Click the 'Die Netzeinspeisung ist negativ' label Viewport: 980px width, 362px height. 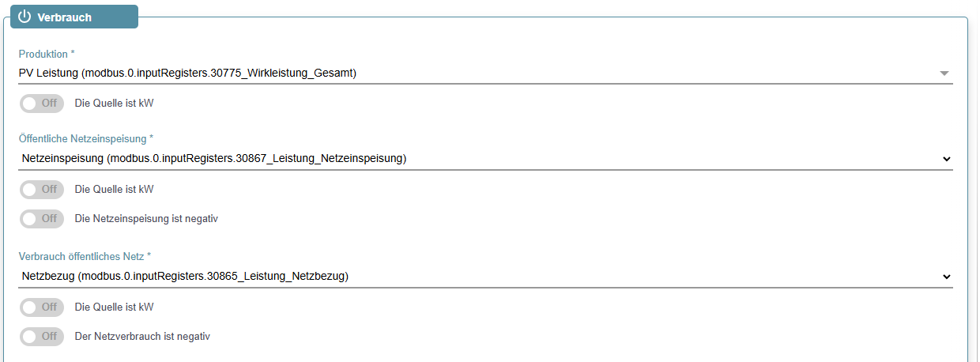[146, 218]
